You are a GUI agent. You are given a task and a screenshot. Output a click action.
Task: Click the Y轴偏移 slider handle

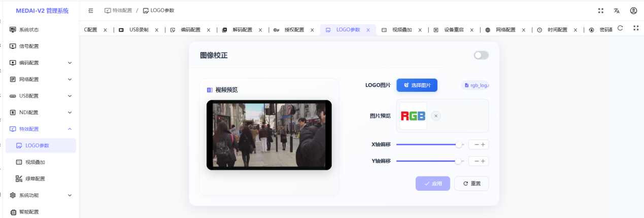tap(458, 161)
